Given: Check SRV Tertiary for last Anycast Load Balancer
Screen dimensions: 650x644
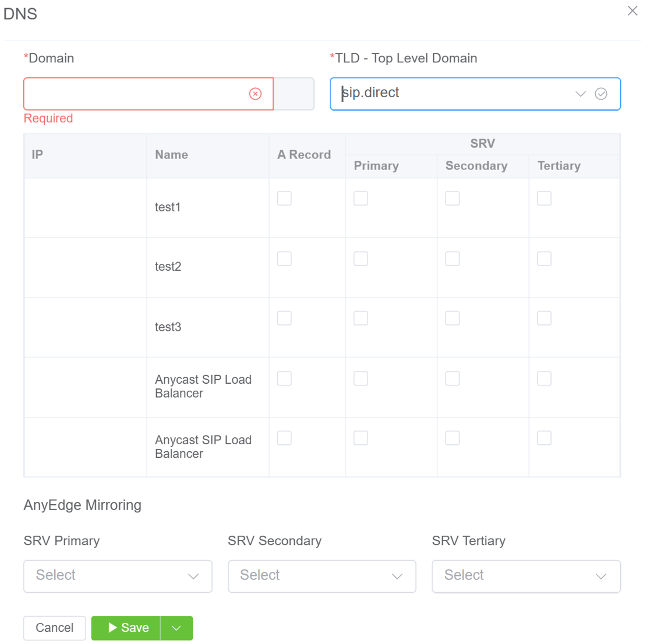Looking at the screenshot, I should coord(544,438).
